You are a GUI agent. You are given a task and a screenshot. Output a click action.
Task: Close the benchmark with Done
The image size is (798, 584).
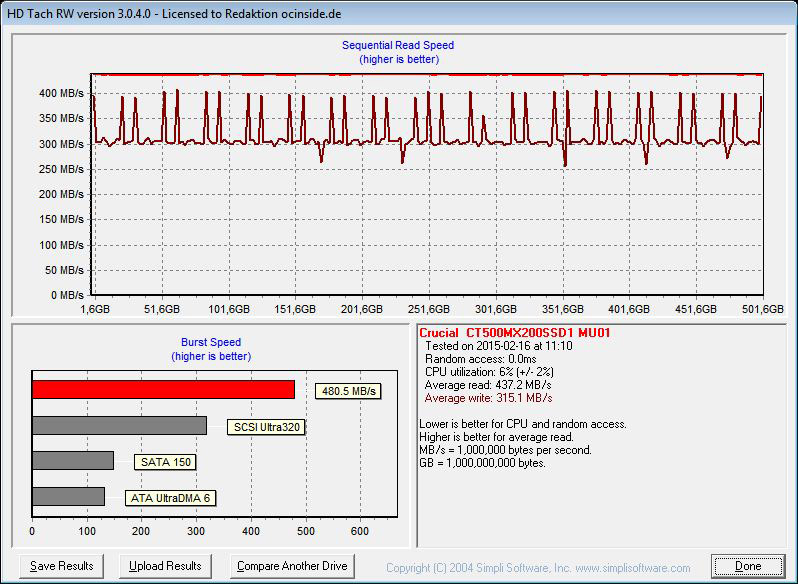(x=748, y=566)
